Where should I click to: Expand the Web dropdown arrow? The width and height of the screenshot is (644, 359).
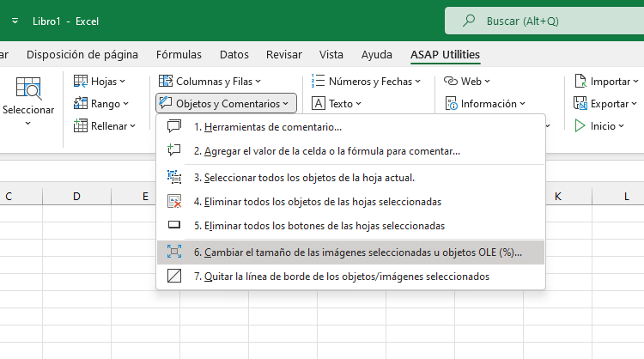[487, 82]
